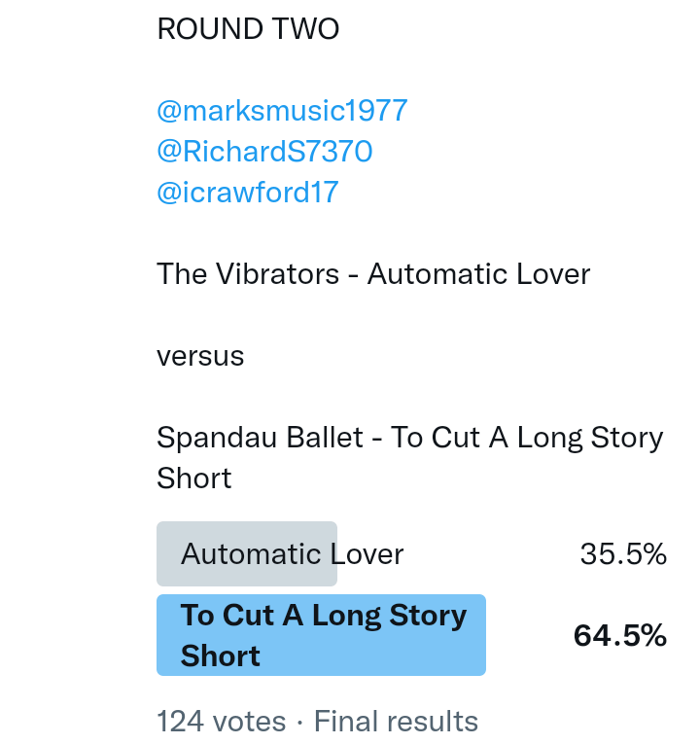
Task: Open the @marksmusic1977 profile mention
Action: point(282,111)
